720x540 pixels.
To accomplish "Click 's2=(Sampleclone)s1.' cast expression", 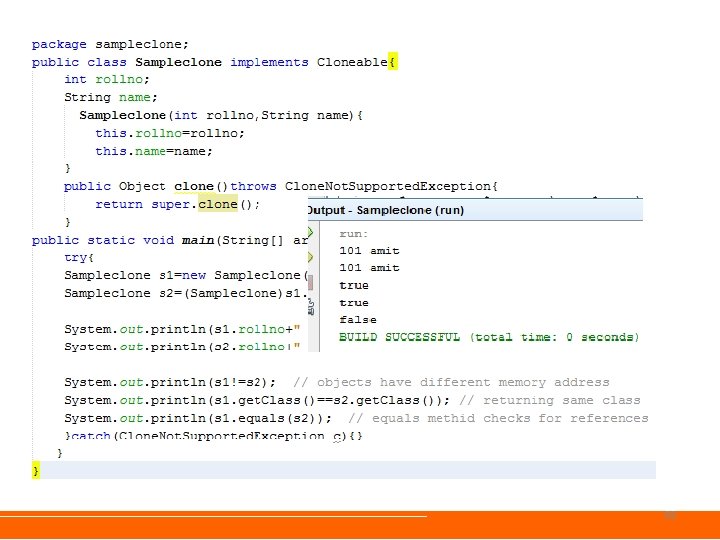I will click(233, 293).
